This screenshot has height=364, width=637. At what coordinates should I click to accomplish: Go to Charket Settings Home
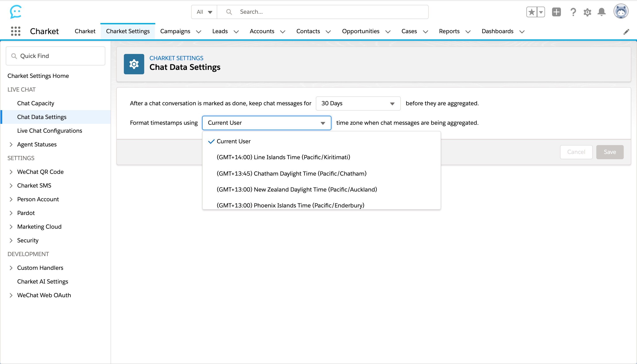tap(38, 76)
